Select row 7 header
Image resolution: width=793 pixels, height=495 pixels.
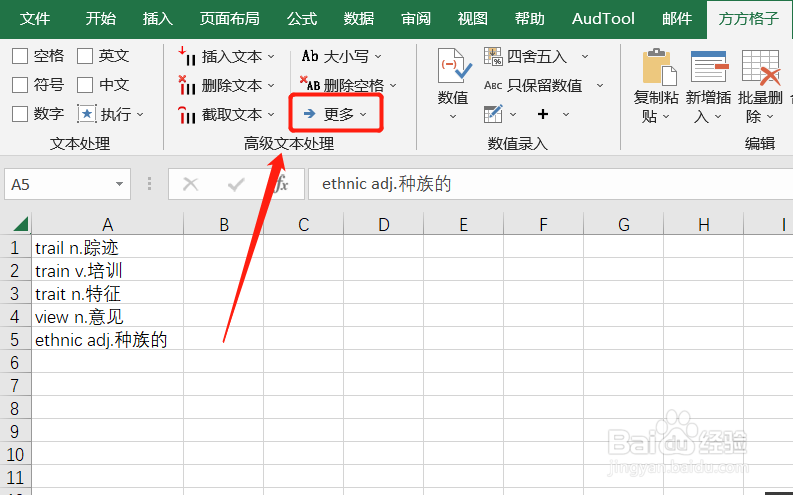coord(15,385)
